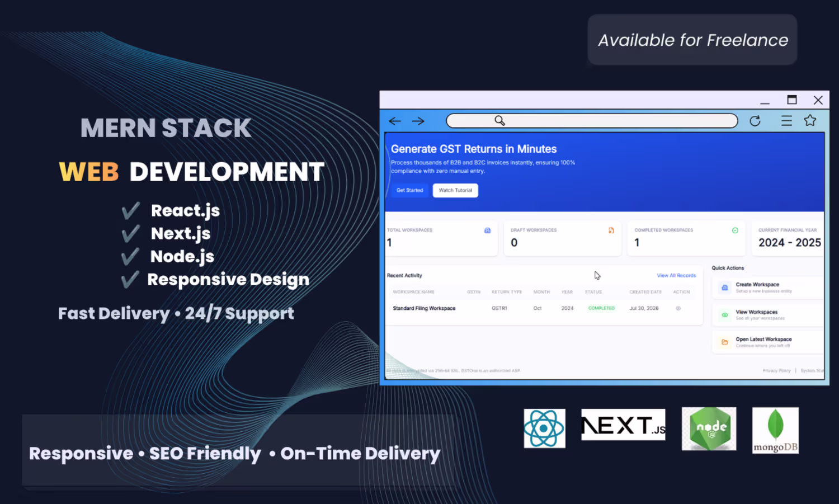The width and height of the screenshot is (839, 504).
Task: Click the checkmark beside Node.js
Action: (131, 257)
